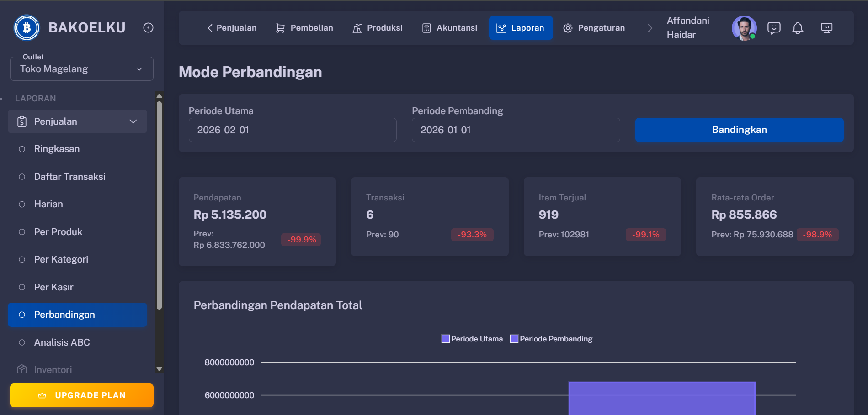Open the Per Kasir report

(53, 287)
